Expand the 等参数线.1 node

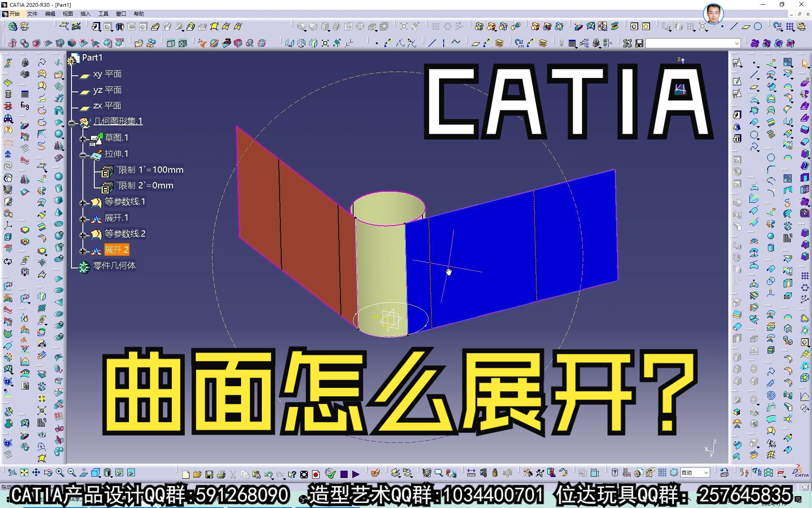pyautogui.click(x=83, y=203)
